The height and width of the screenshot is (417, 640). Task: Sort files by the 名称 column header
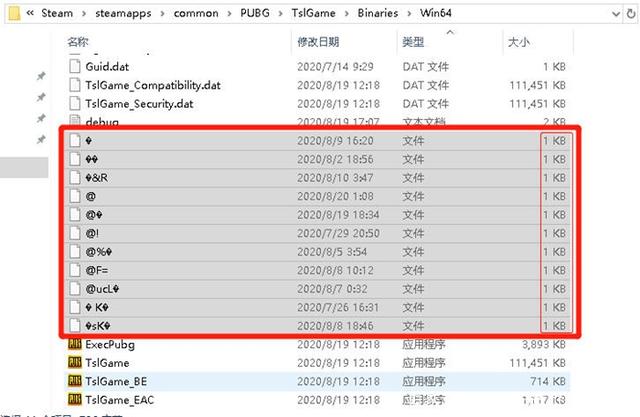click(78, 44)
